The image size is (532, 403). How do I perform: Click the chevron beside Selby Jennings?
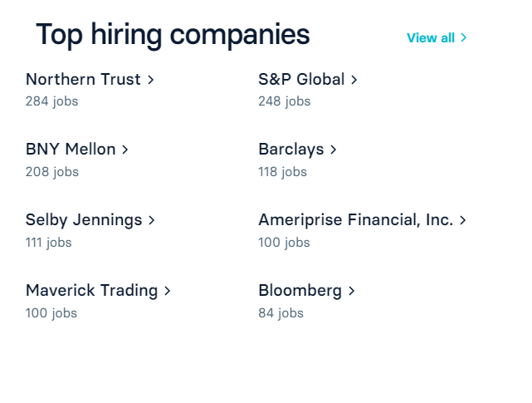pos(152,220)
